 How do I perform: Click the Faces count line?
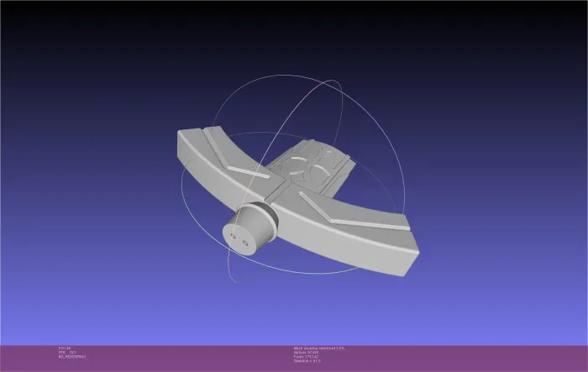[306, 357]
